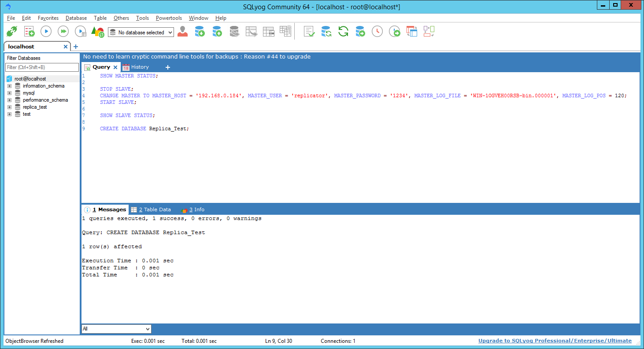Expand the mysql database node
This screenshot has width=644, height=349.
9,93
